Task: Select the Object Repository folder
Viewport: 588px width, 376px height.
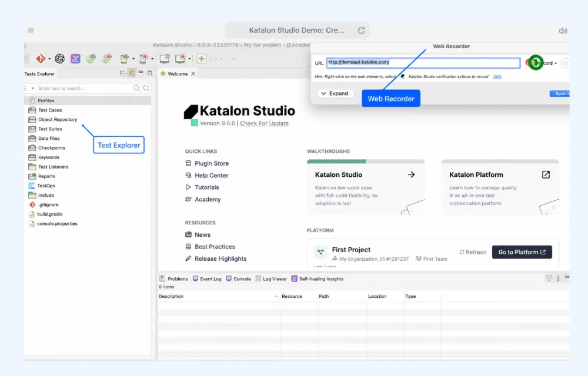Action: [x=58, y=119]
